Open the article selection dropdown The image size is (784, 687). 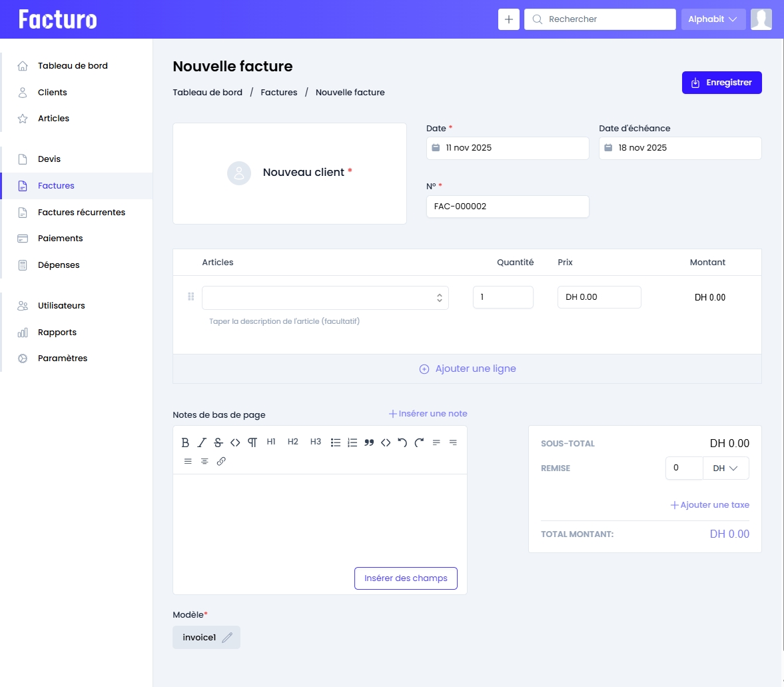coord(325,298)
